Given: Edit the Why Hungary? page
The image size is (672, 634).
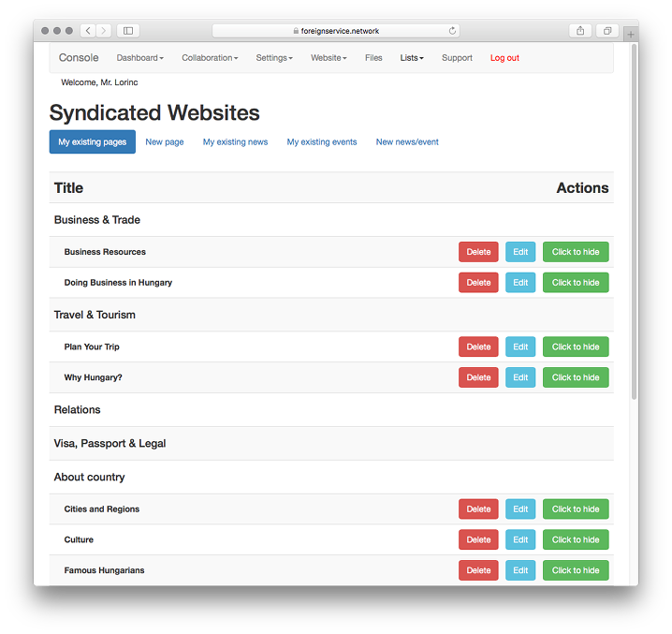Looking at the screenshot, I should 520,377.
